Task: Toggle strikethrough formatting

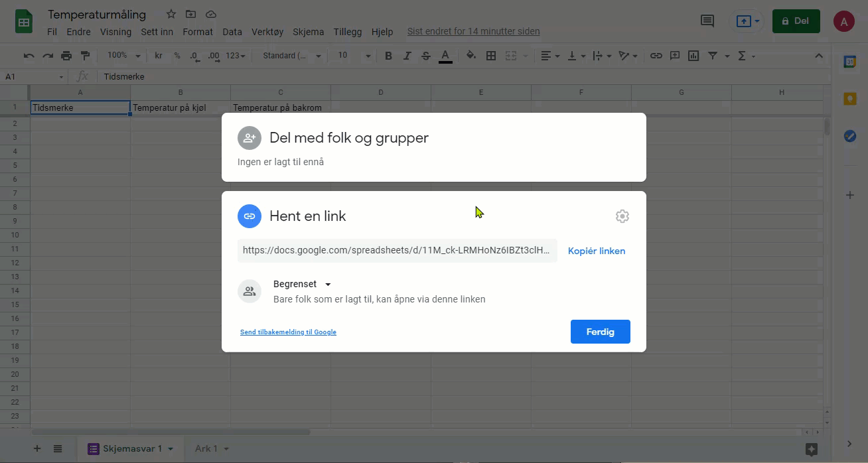Action: click(426, 56)
